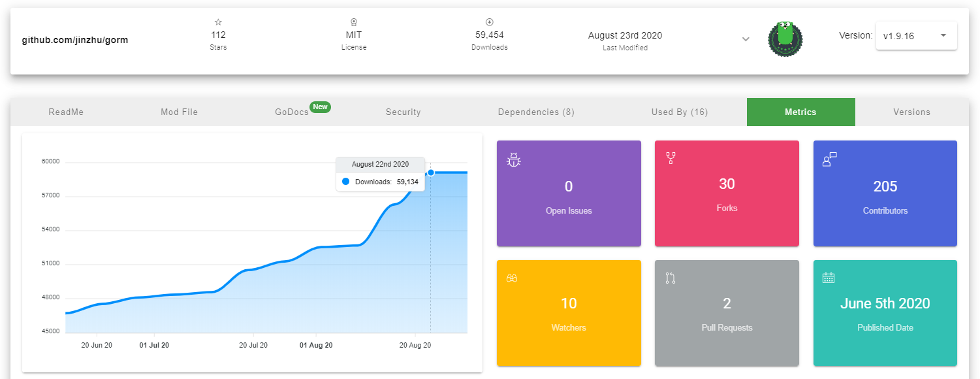Click the download icon above 59,454

[489, 22]
